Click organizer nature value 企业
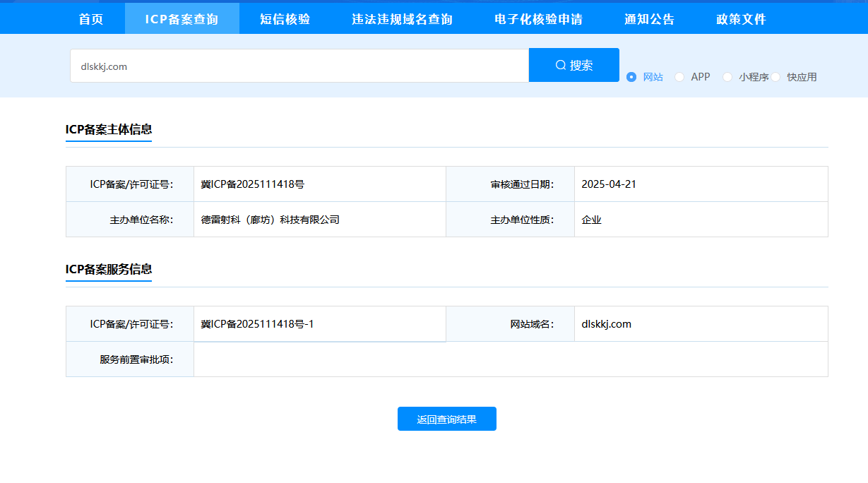Screen dimensions: 868x483 592,220
